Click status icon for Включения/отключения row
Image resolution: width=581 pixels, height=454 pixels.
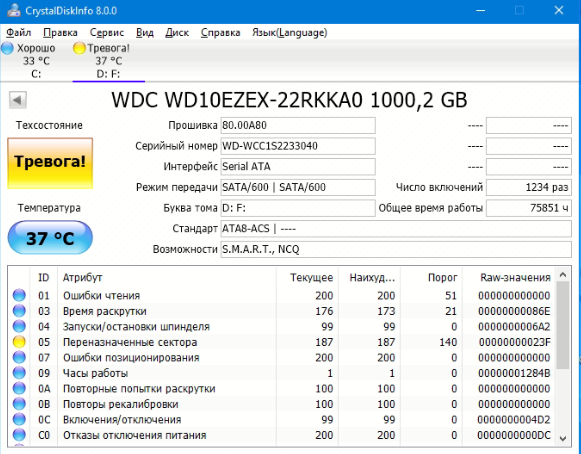[x=19, y=420]
